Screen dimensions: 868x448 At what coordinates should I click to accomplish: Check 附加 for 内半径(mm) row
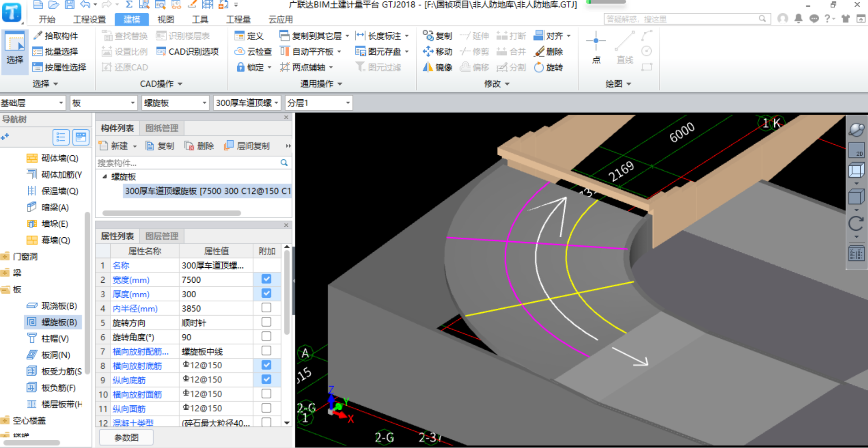click(x=266, y=308)
